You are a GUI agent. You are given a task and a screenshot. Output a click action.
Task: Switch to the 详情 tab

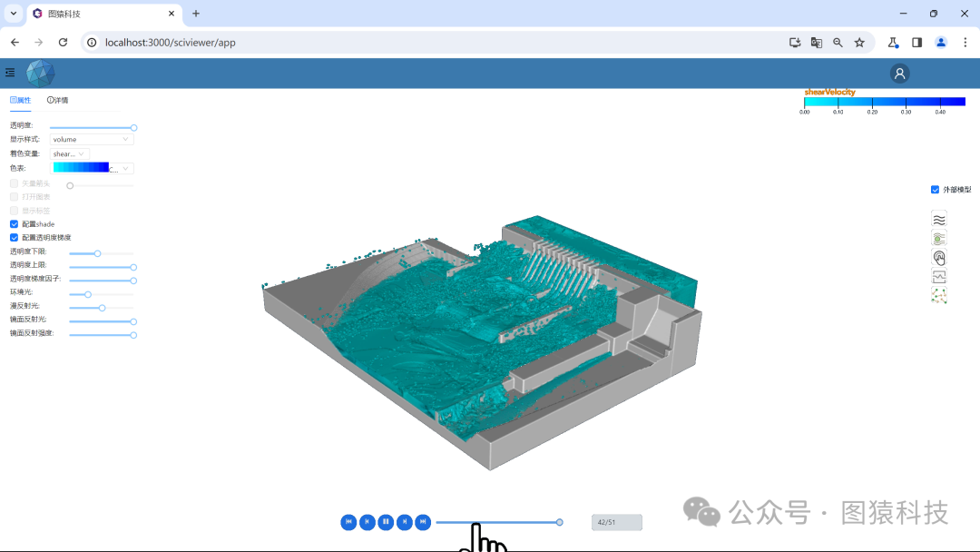pos(57,100)
